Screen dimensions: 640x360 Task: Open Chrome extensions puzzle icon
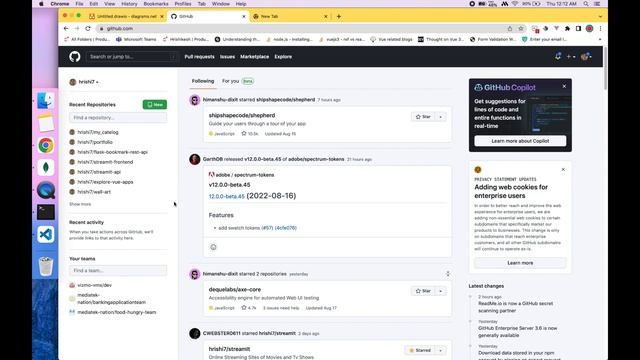click(567, 29)
